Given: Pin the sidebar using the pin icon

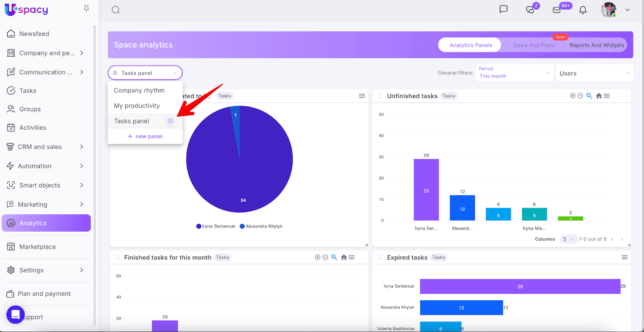Looking at the screenshot, I should (86, 8).
